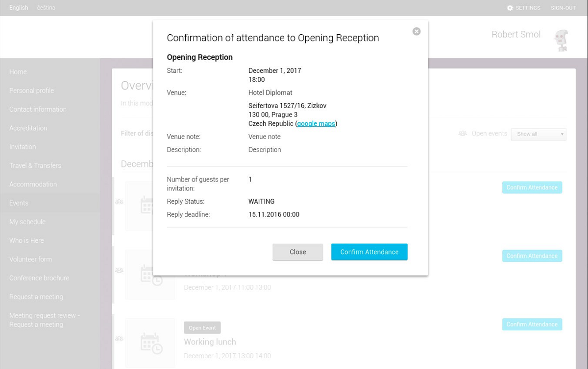The height and width of the screenshot is (369, 588).
Task: Open the google maps link
Action: (316, 124)
